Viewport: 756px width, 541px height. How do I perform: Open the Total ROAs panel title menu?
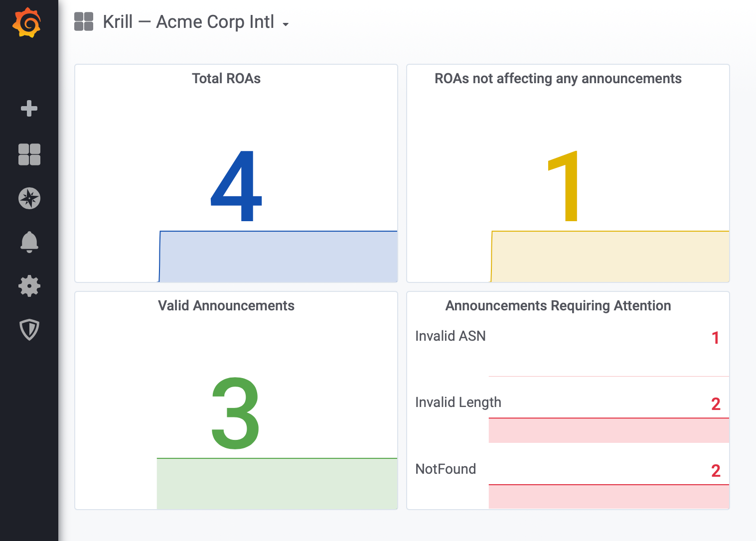click(x=226, y=79)
